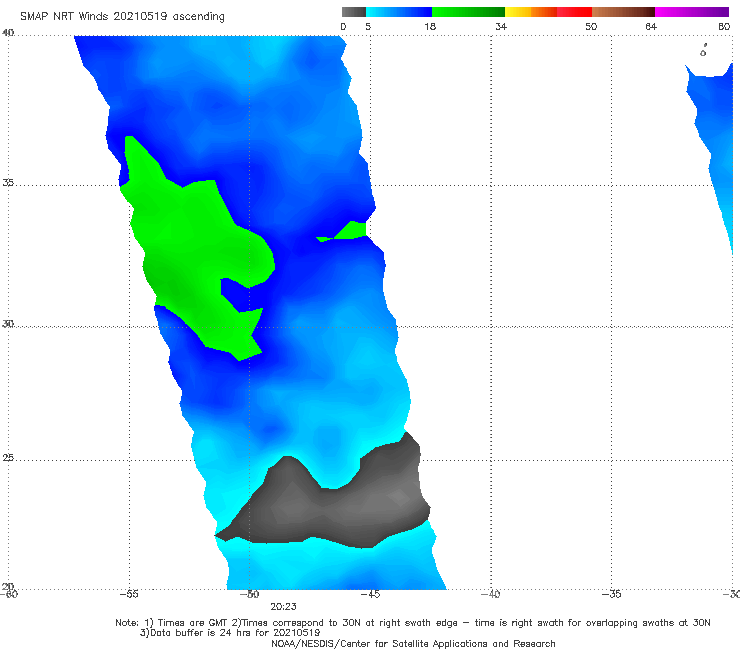Click the longitude label -40
This screenshot has width=740, height=650.
coord(491,594)
